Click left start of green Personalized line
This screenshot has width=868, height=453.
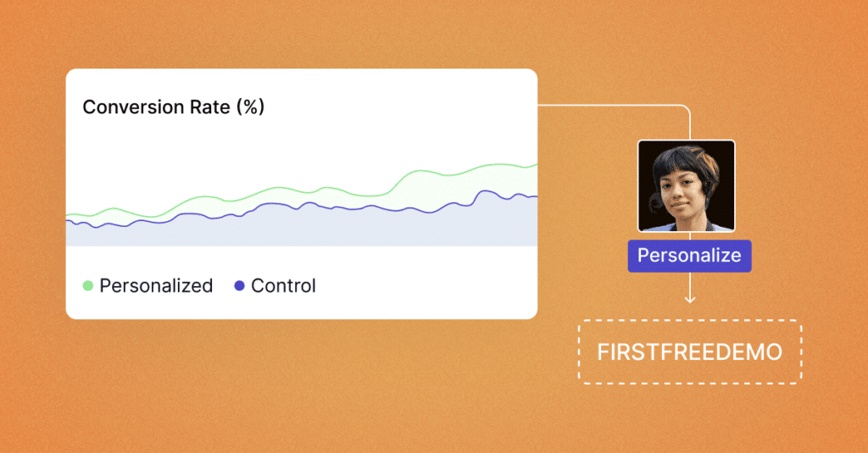pyautogui.click(x=68, y=214)
